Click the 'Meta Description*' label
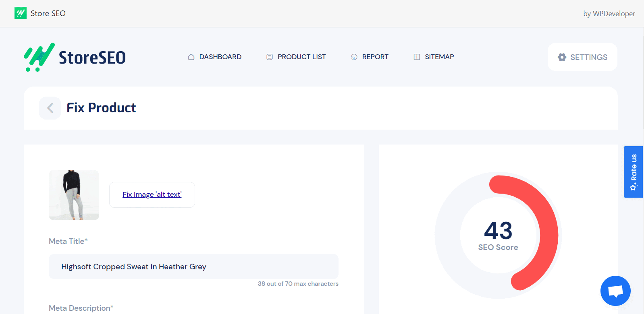 (81, 308)
